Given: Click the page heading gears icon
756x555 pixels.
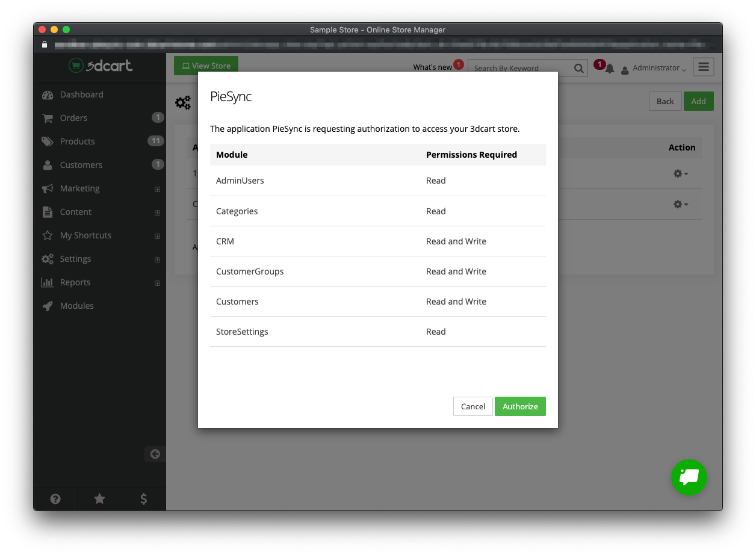Looking at the screenshot, I should 183,102.
